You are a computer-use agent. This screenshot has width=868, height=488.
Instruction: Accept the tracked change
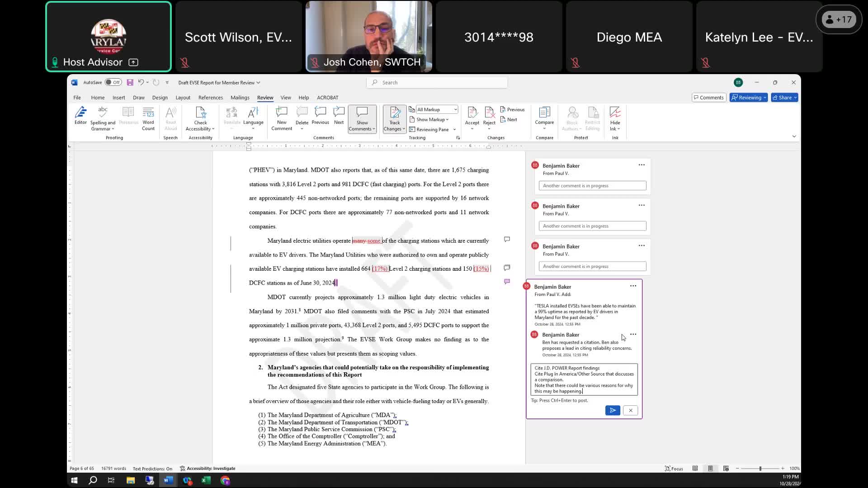coord(472,118)
